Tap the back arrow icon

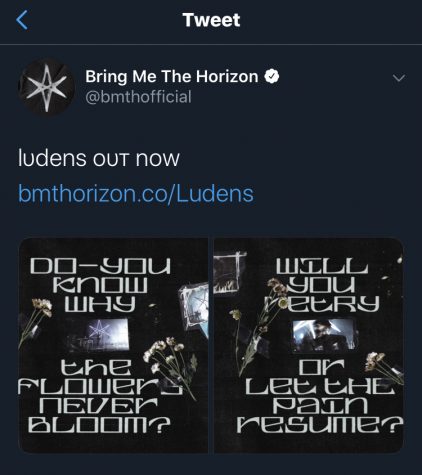22,20
